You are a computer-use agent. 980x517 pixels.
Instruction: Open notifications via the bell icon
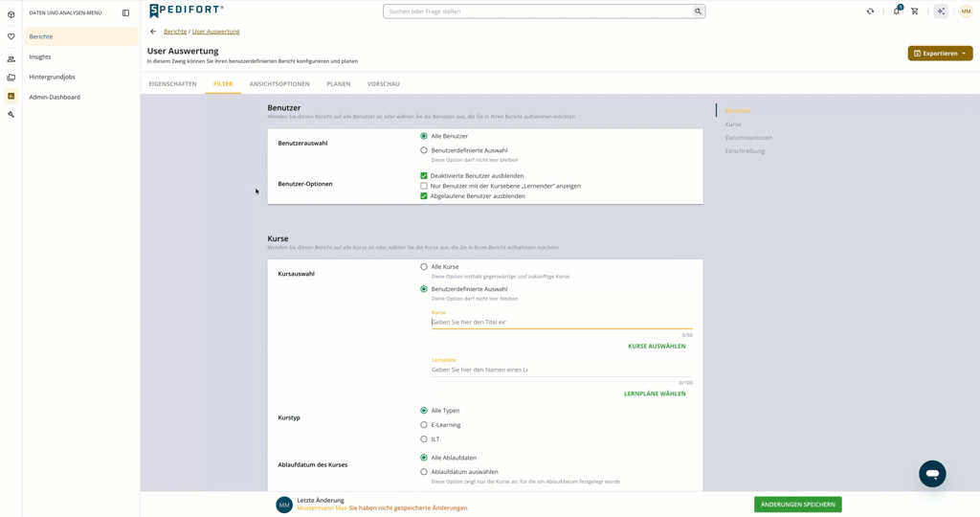[897, 11]
